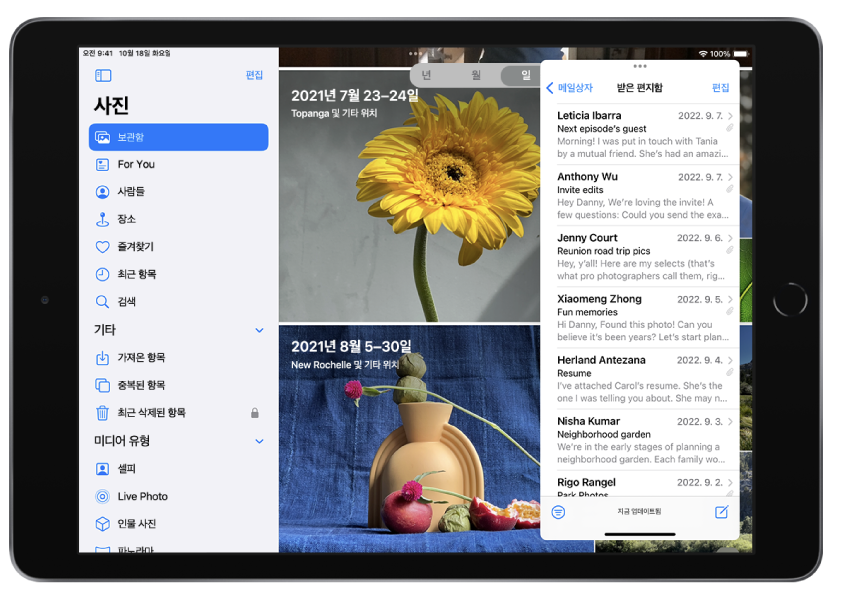Open 사람들 people album
This screenshot has height=602, width=842.
click(x=179, y=192)
